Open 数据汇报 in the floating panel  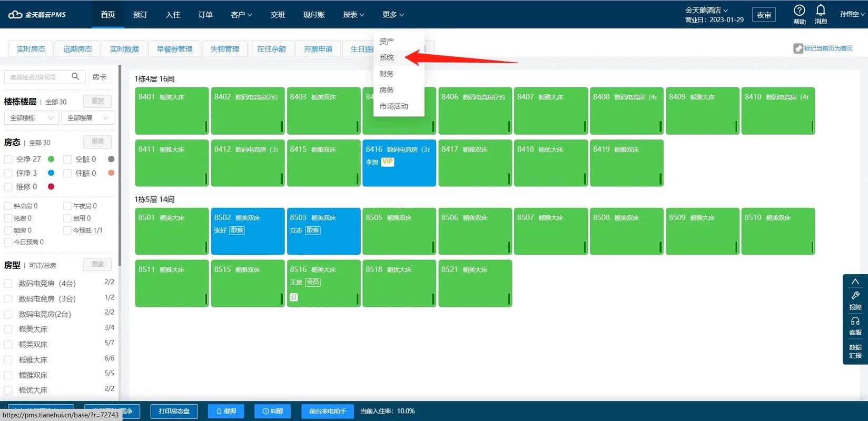(855, 352)
